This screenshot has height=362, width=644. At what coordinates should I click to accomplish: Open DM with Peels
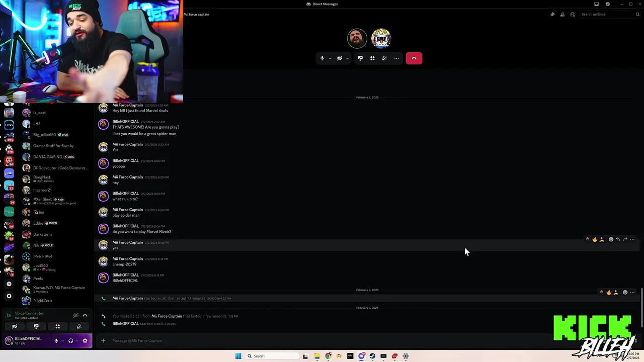coord(55,279)
